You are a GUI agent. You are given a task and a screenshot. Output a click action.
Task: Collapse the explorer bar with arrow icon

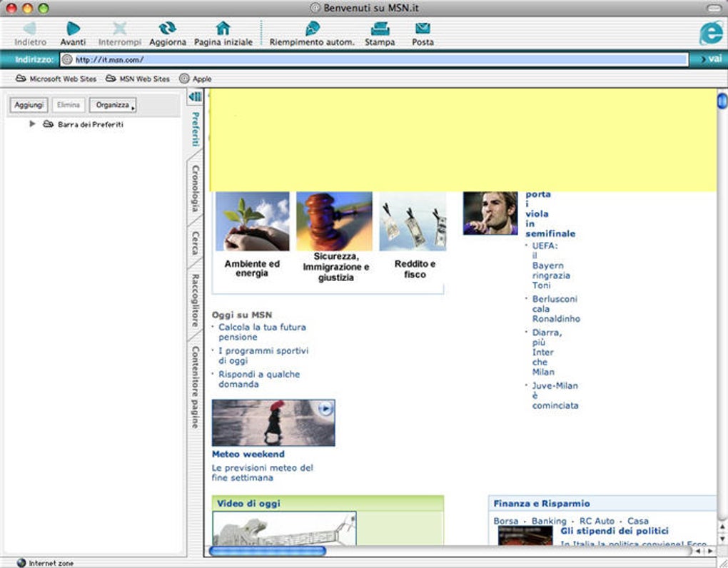(195, 96)
